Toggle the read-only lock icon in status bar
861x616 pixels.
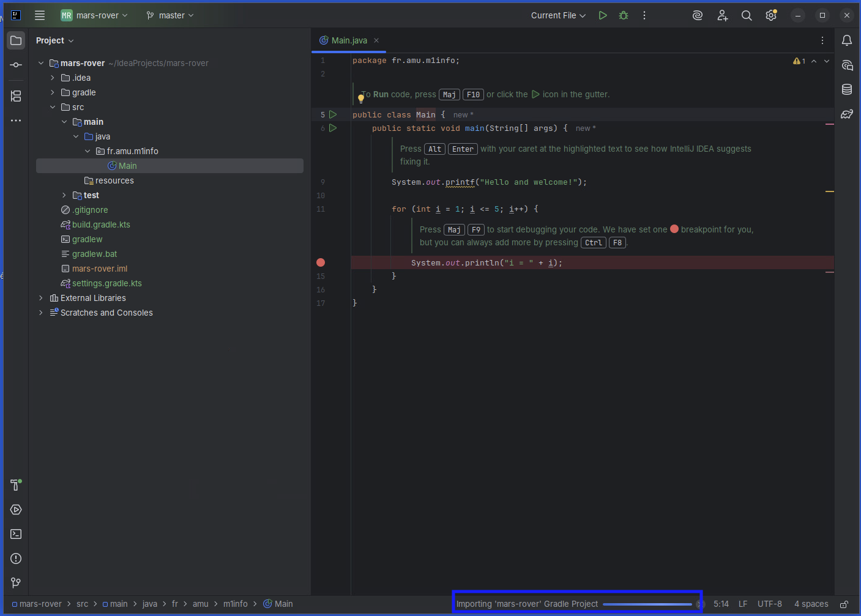(844, 604)
